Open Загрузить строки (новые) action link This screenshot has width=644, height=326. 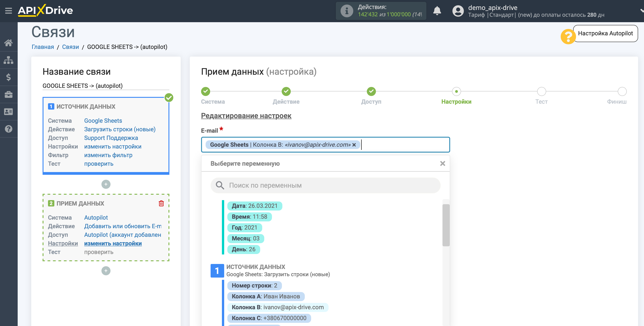tap(120, 129)
